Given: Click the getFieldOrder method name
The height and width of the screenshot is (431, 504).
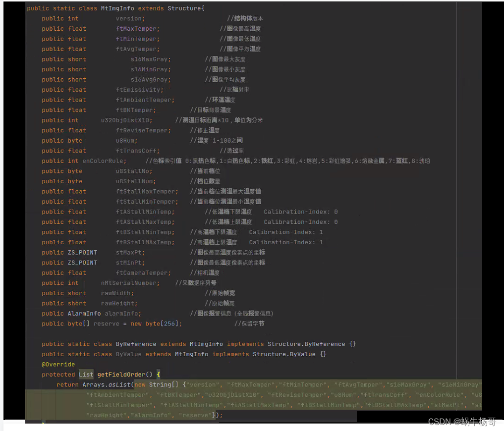Looking at the screenshot, I should (x=121, y=375).
